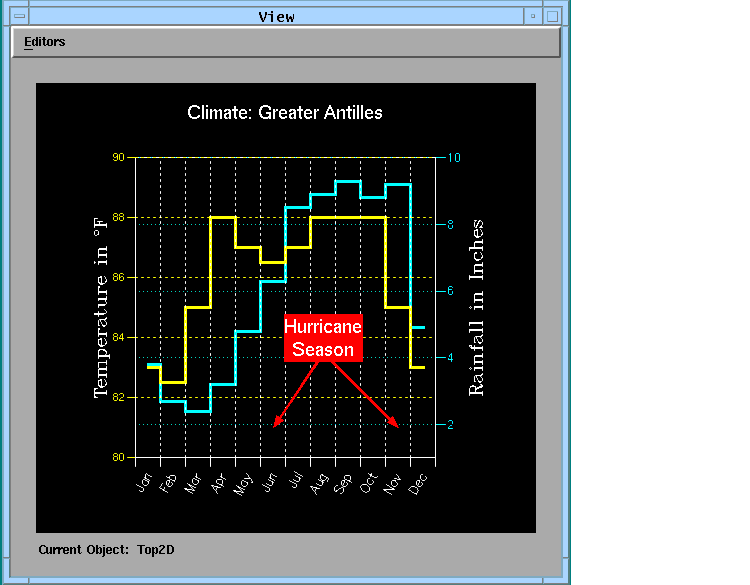
Task: Click the maximize button in title bar
Action: click(551, 16)
